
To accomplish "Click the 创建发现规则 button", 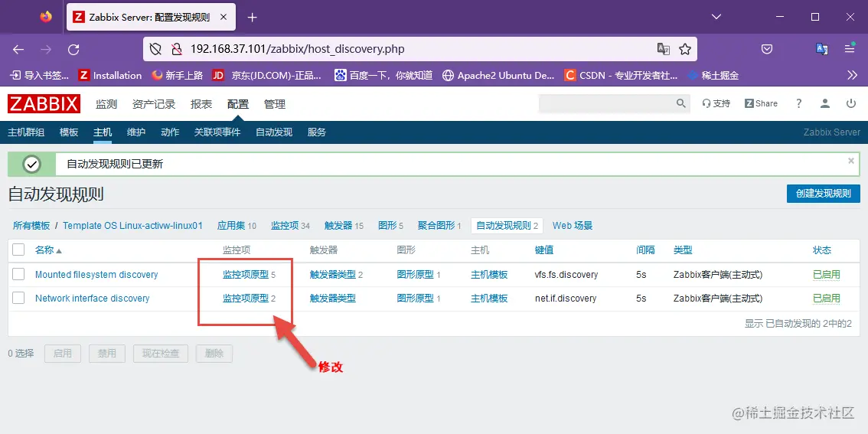I will click(x=824, y=193).
